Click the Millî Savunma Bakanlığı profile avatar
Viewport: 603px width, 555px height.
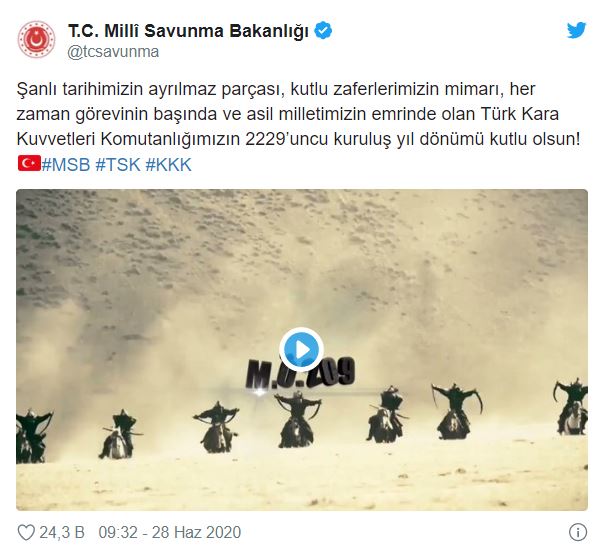coord(36,40)
